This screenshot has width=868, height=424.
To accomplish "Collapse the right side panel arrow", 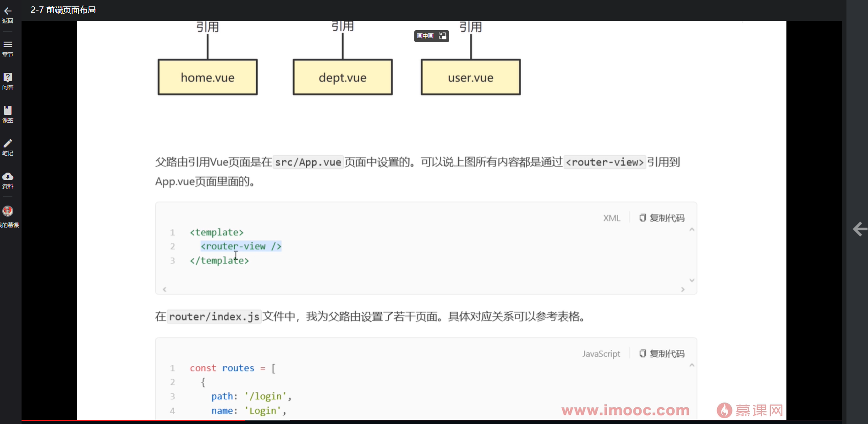I will click(x=860, y=229).
